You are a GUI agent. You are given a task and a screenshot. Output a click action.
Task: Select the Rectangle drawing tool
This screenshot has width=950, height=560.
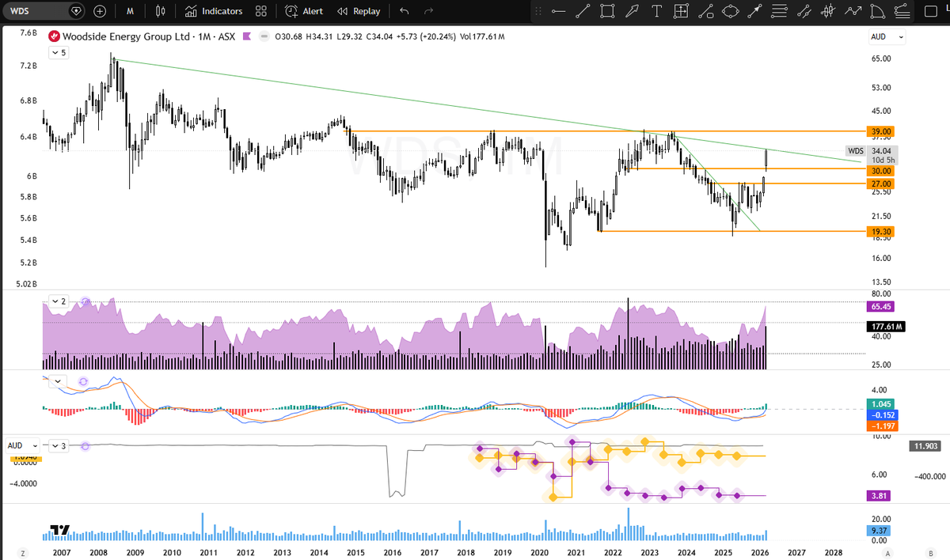(x=607, y=11)
